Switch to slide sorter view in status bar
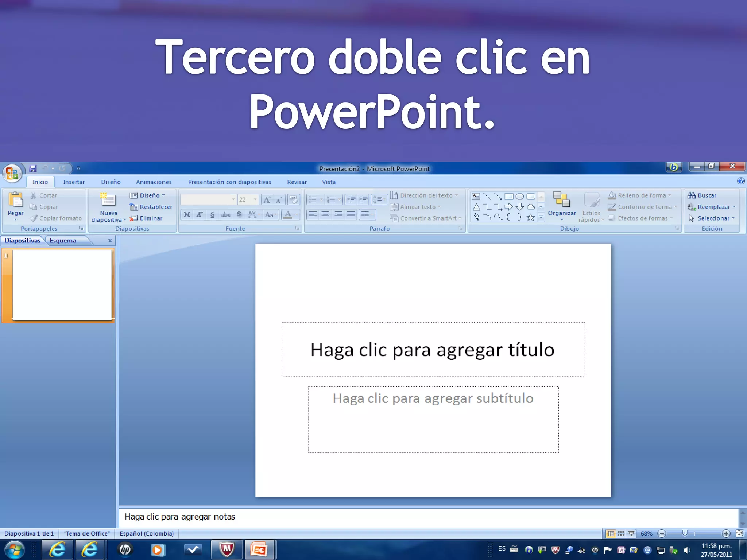The image size is (747, 560). 621,533
